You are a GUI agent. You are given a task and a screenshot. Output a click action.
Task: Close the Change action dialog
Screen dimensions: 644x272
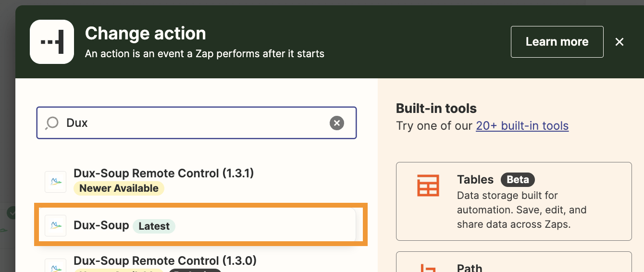[x=619, y=42]
